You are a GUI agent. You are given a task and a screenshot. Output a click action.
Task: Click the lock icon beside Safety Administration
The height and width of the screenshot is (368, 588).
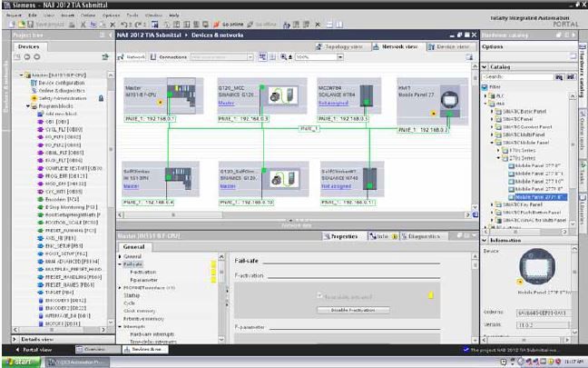(101, 98)
